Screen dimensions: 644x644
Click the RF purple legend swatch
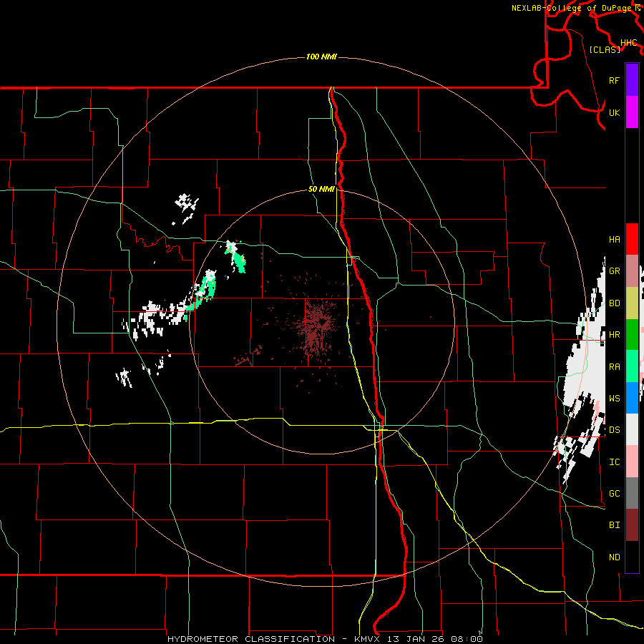(632, 80)
